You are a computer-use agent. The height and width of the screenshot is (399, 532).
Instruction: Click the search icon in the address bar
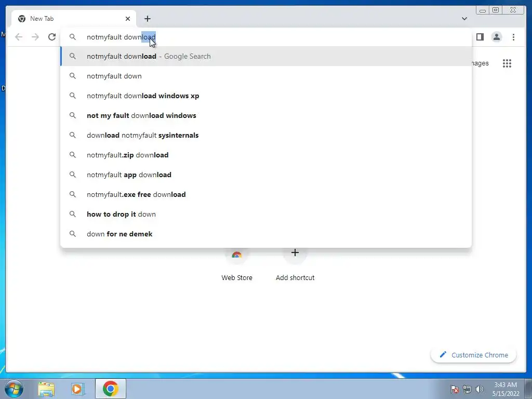[x=73, y=37]
